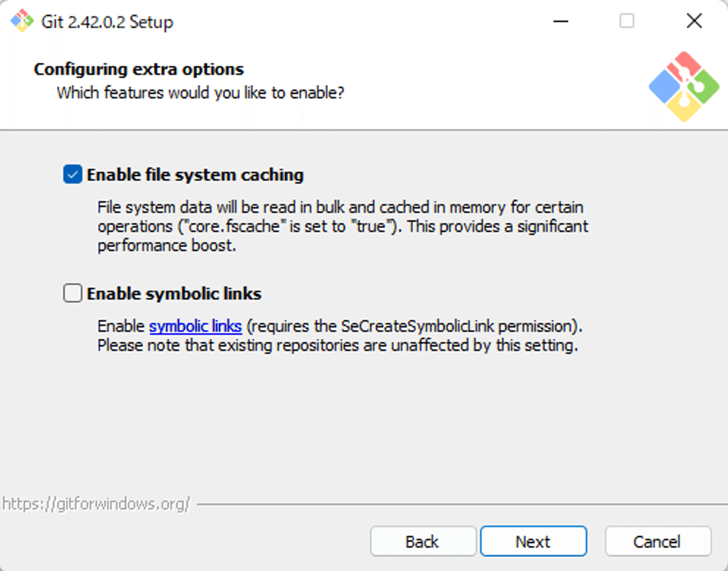Click the large Git logo in the header
Viewport: 728px width, 571px height.
684,86
